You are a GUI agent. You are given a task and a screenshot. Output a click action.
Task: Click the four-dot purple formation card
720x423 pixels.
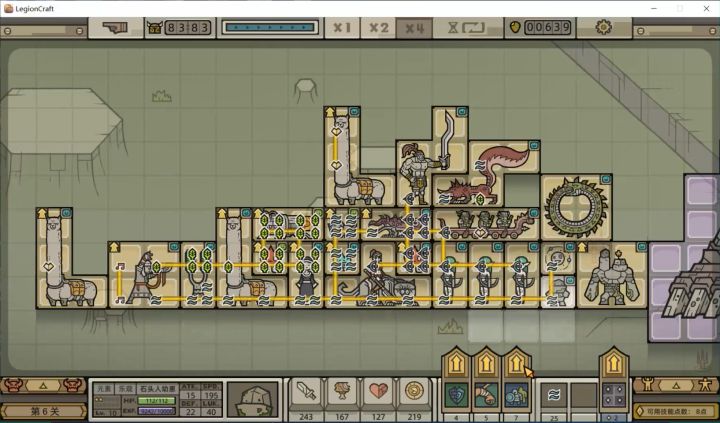click(x=614, y=395)
